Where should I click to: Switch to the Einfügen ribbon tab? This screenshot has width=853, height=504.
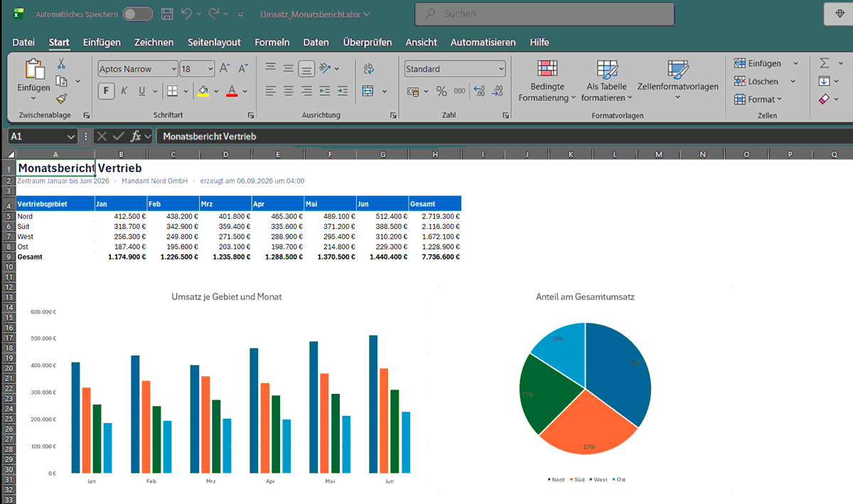tap(102, 42)
